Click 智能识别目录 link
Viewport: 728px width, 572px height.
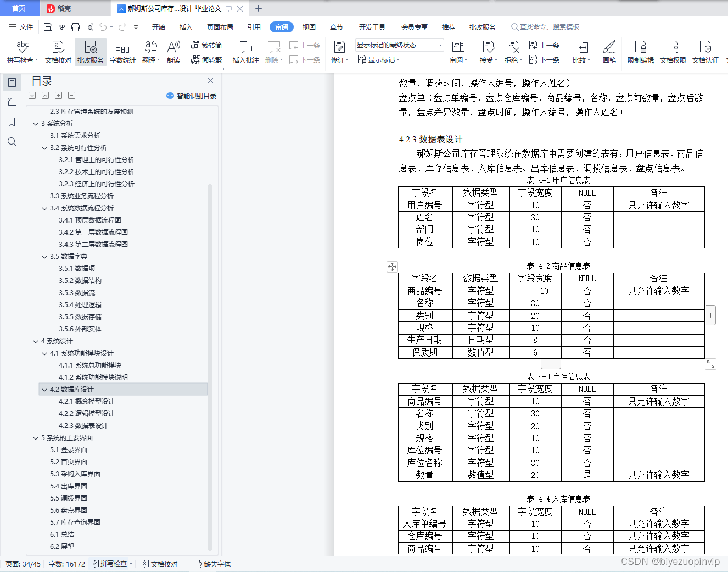[x=192, y=96]
